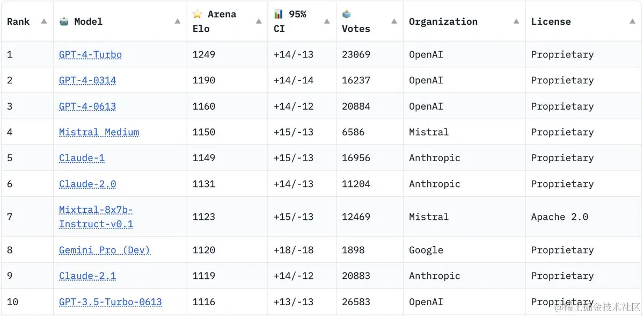Sort by Arena Elo arrow icon
This screenshot has width=644, height=316.
[x=259, y=21]
